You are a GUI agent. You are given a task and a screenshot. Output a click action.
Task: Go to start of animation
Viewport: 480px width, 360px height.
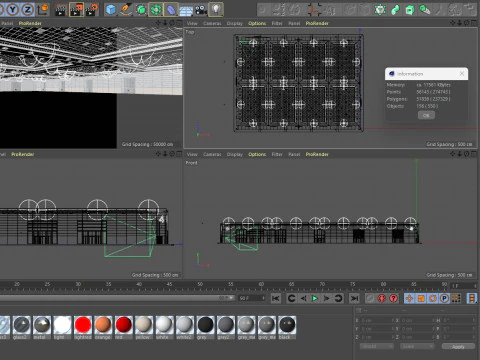coord(275,298)
